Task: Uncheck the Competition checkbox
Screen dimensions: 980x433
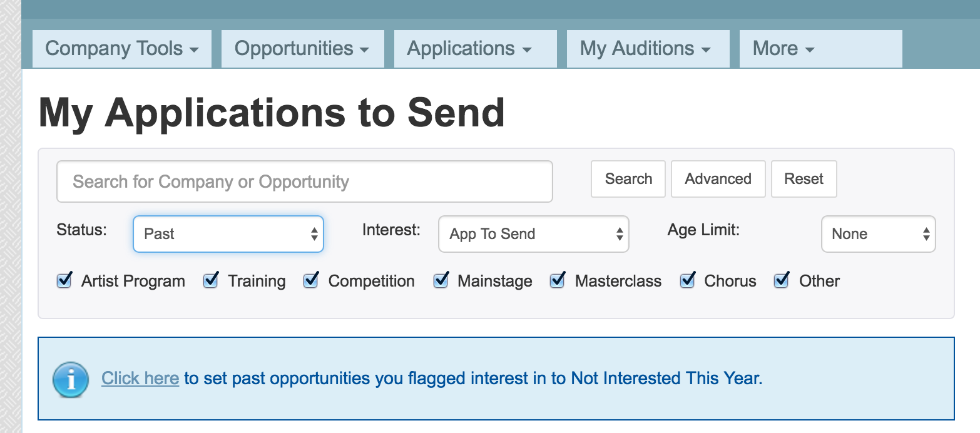Action: [311, 280]
